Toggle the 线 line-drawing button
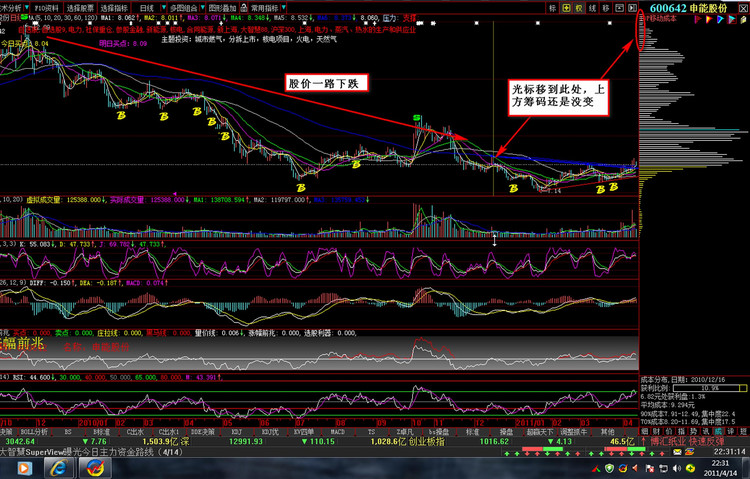Viewport: 750px width, 479px height. [593, 8]
